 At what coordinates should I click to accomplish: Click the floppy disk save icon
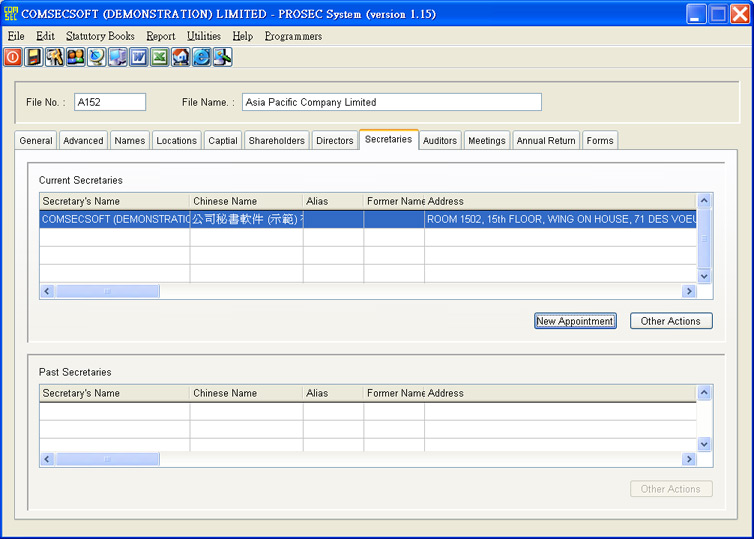[34, 58]
